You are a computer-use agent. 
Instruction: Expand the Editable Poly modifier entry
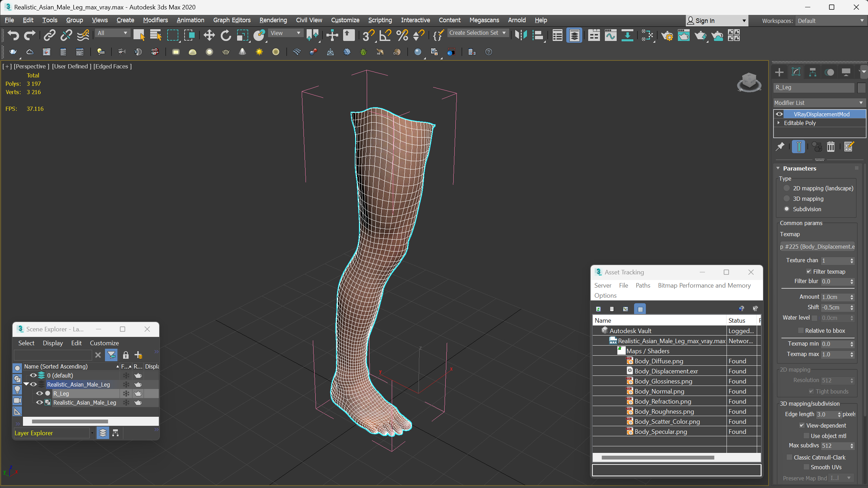click(779, 123)
